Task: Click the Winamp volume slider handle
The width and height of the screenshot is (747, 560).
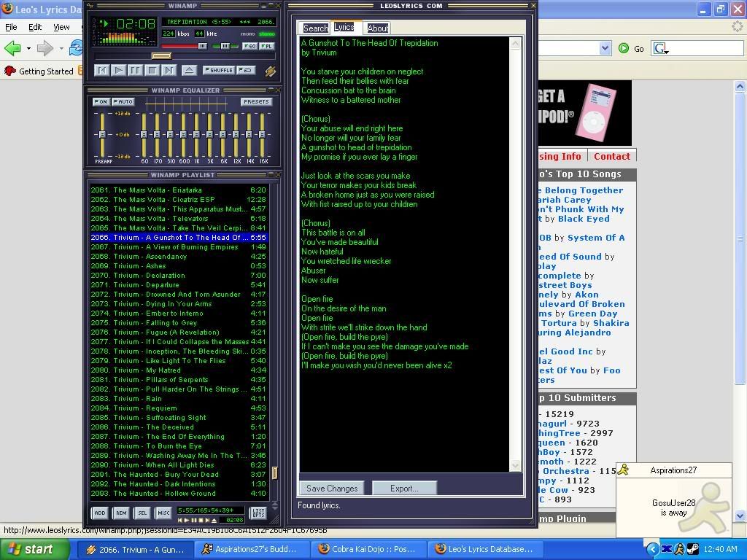Action: tap(203, 46)
